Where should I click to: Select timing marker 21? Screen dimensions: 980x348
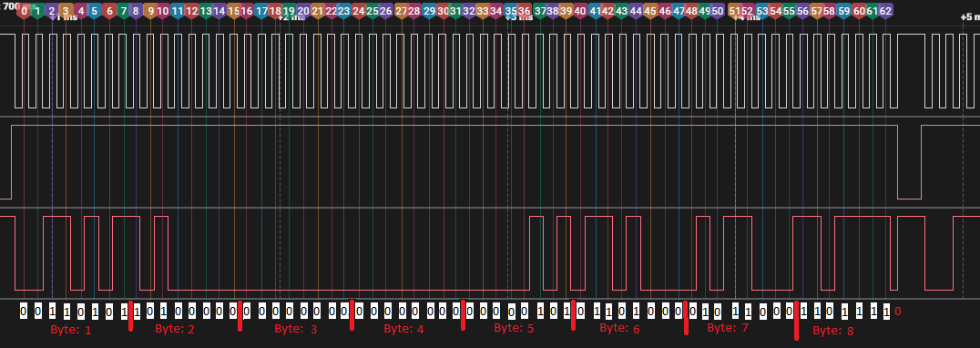[x=318, y=11]
